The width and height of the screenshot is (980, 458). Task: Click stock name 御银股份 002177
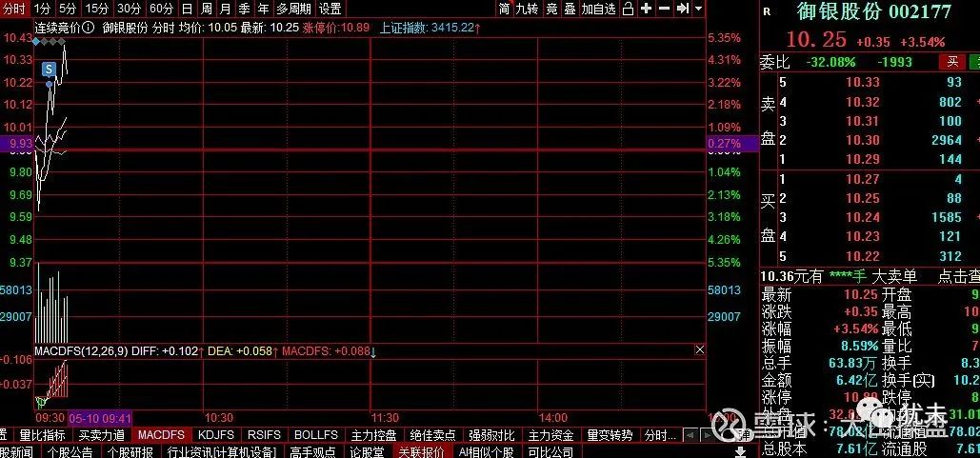click(873, 11)
